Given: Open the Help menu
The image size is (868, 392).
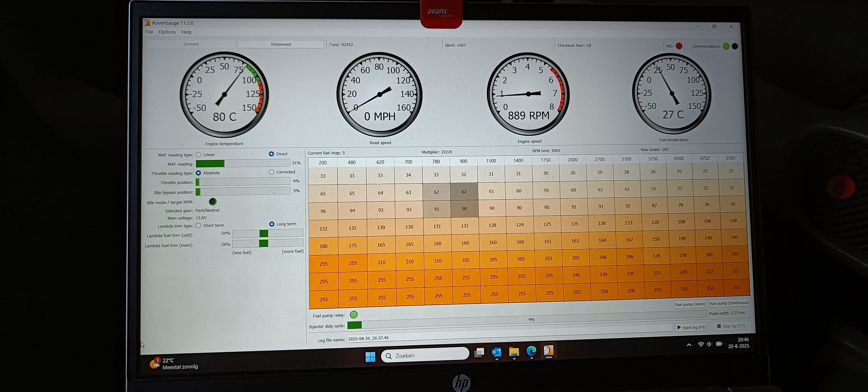Looking at the screenshot, I should [186, 32].
